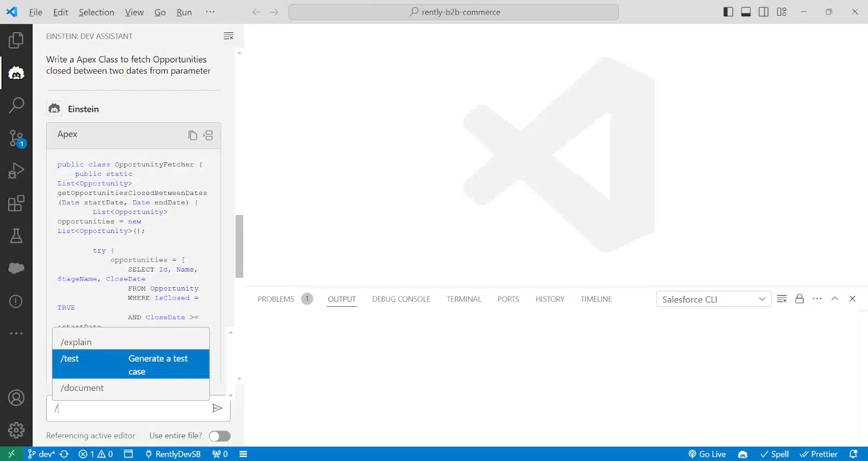868x461 pixels.
Task: Open the Einstein assistant view in the activity bar
Action: point(16,73)
